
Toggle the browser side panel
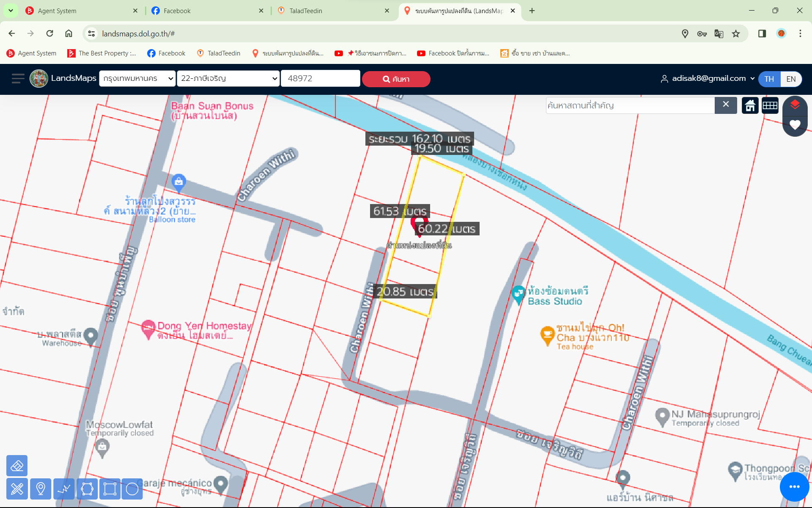point(762,33)
